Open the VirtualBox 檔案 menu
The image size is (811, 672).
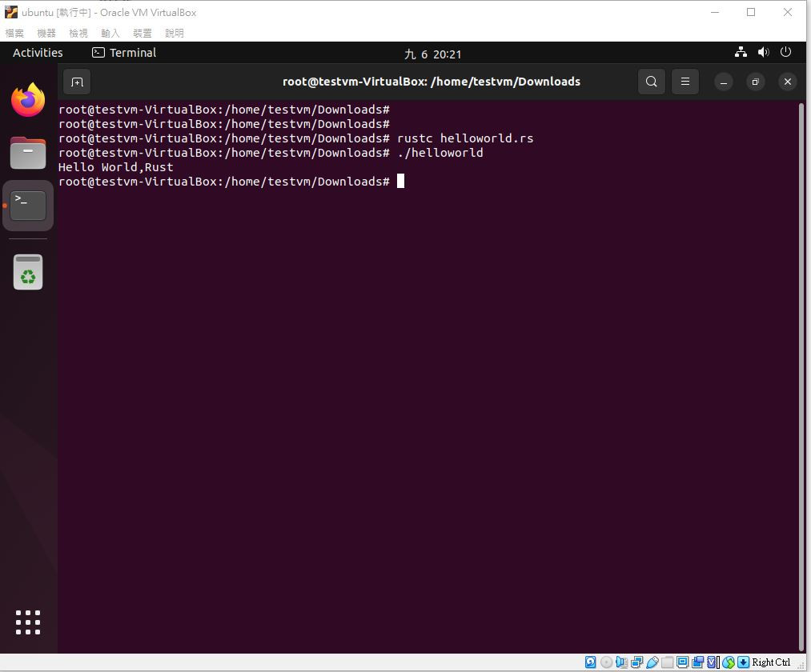click(14, 33)
